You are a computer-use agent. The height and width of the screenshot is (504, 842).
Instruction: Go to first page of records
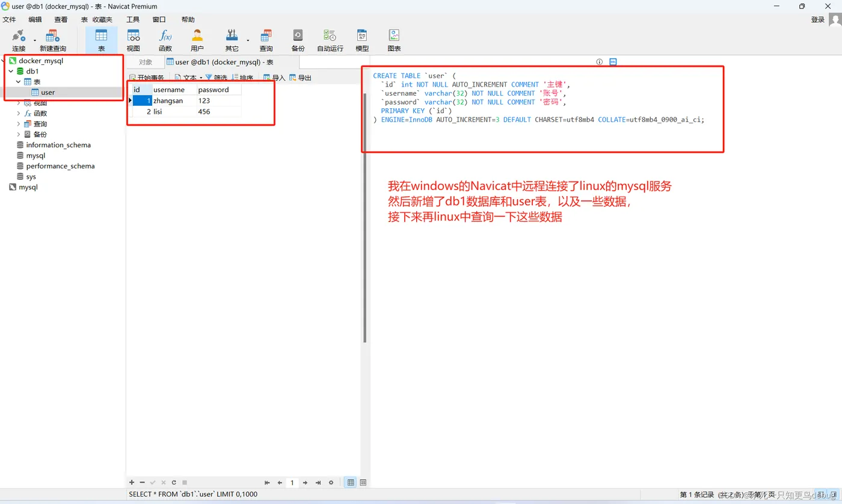pos(268,482)
